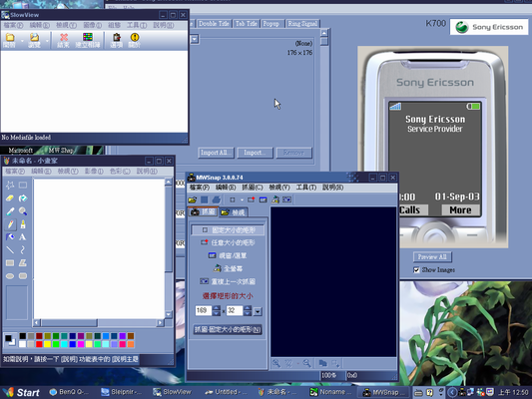Viewport: 532px width, 399px height.
Task: Open the Capture menu in MWSnap
Action: pos(253,188)
